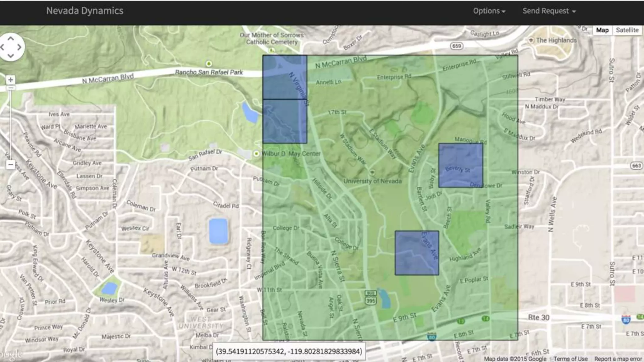Click the zoom slider track

click(x=10, y=126)
